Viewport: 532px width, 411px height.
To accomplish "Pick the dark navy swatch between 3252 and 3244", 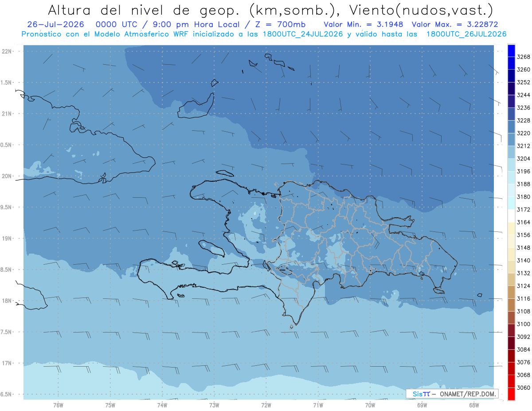I will click(511, 89).
